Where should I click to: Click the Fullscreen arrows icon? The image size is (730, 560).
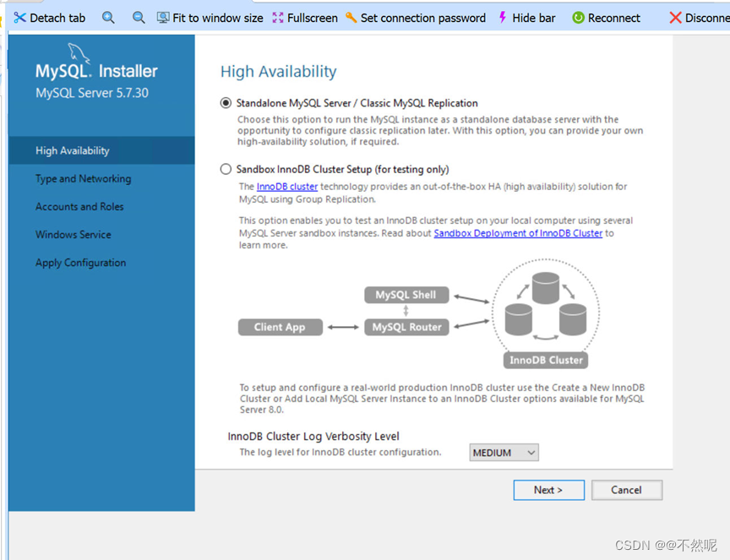coord(278,18)
